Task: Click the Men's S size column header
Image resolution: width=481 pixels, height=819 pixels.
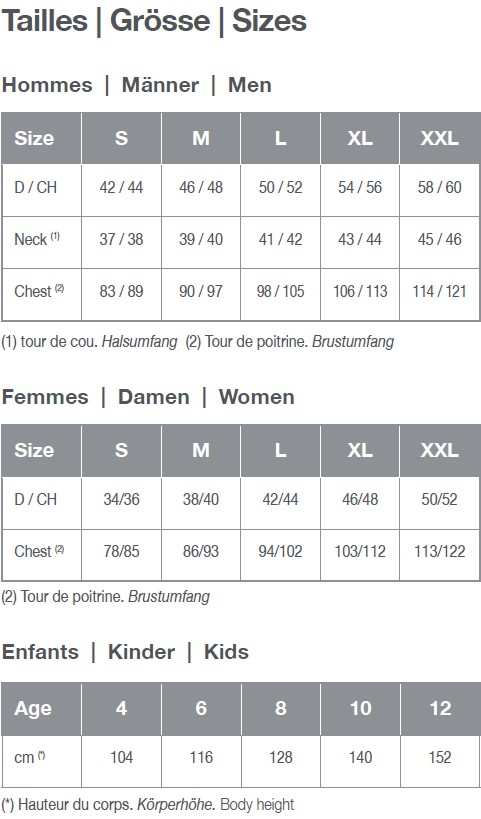Action: pos(121,138)
